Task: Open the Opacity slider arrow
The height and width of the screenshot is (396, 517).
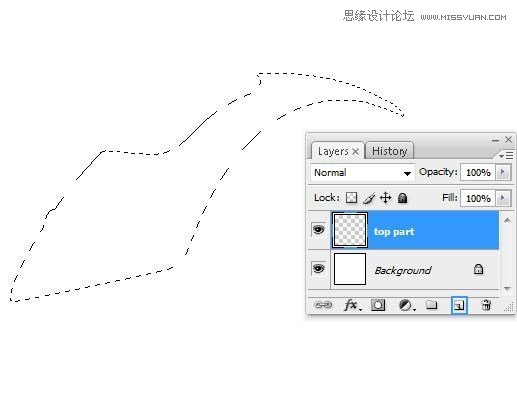Action: (503, 172)
